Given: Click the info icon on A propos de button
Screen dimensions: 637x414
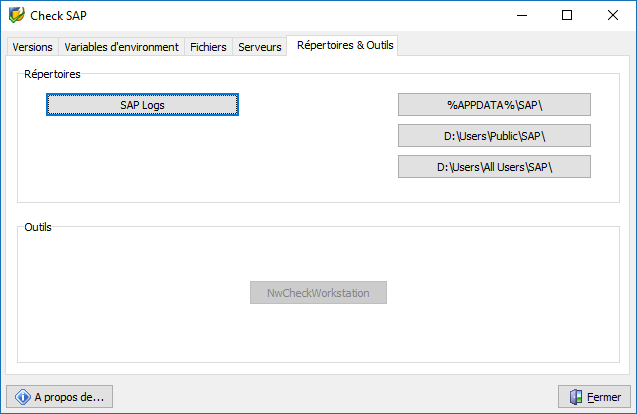Looking at the screenshot, I should tap(23, 397).
